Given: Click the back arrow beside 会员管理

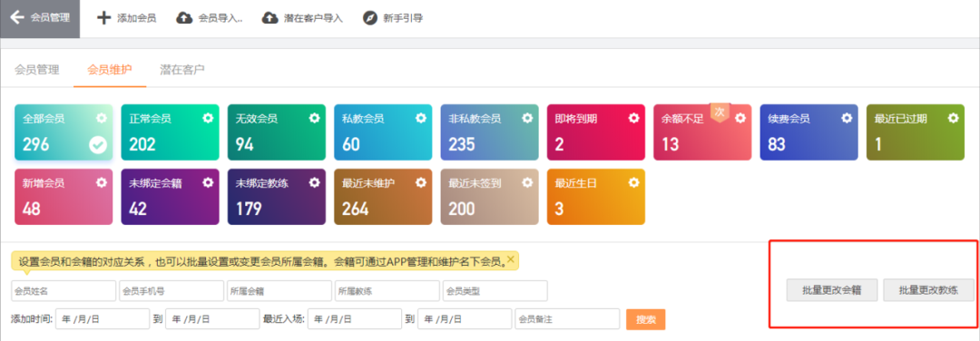Looking at the screenshot, I should [17, 18].
